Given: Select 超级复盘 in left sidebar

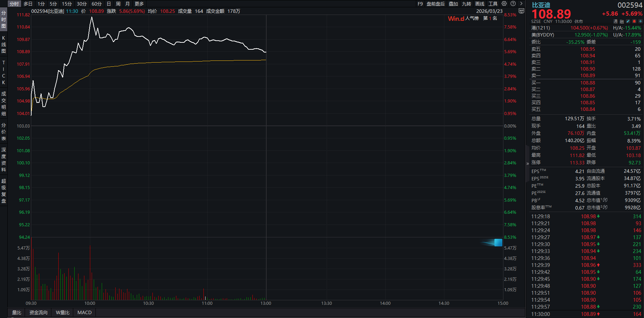Looking at the screenshot, I should pyautogui.click(x=3, y=191).
